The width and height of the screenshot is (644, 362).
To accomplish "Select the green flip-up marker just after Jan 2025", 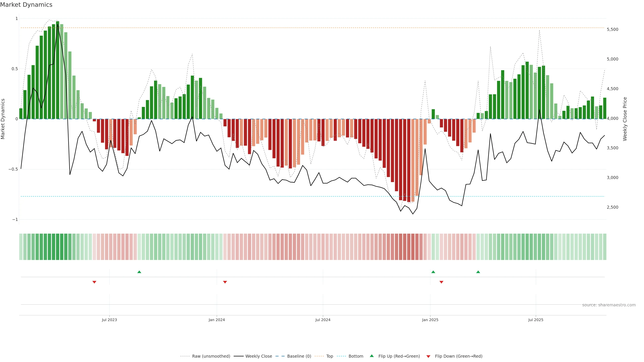I will tap(433, 272).
